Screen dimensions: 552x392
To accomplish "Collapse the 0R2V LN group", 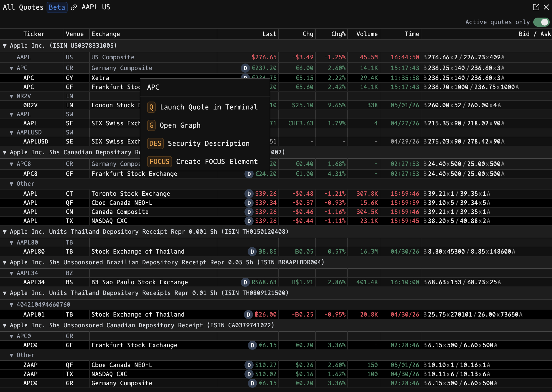I will click(11, 96).
